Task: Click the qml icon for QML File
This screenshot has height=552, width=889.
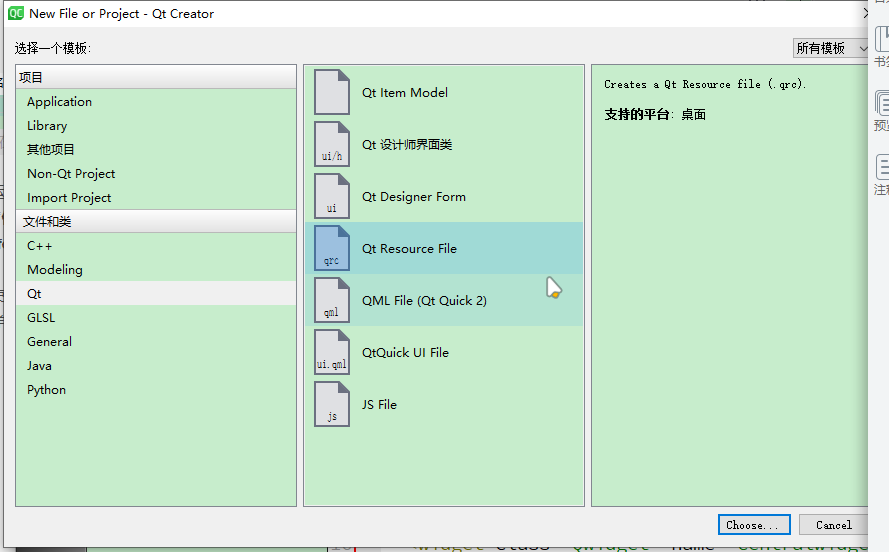Action: point(332,300)
